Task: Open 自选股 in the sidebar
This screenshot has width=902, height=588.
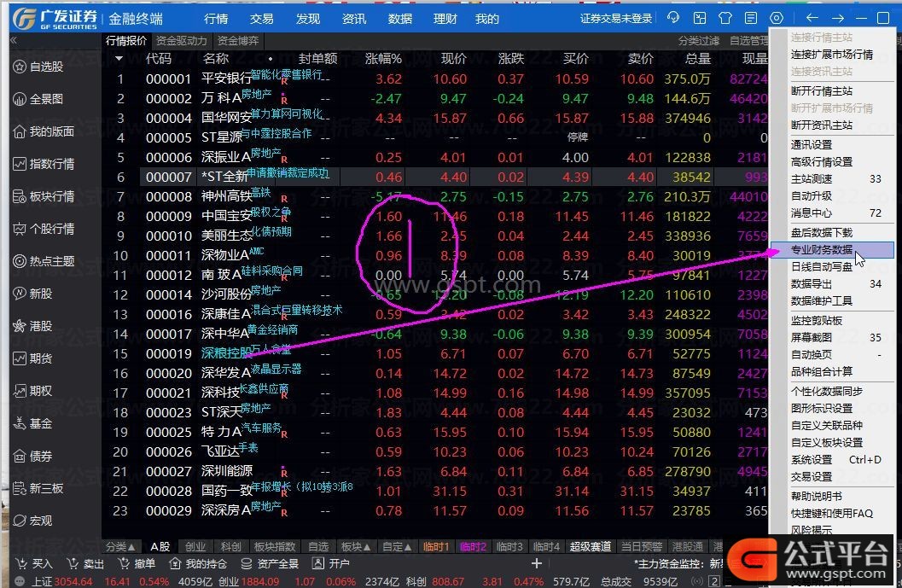Action: point(38,67)
